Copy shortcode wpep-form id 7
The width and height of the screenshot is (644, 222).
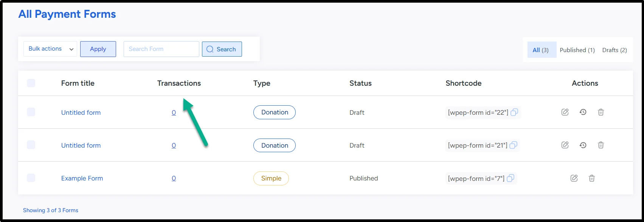point(510,178)
